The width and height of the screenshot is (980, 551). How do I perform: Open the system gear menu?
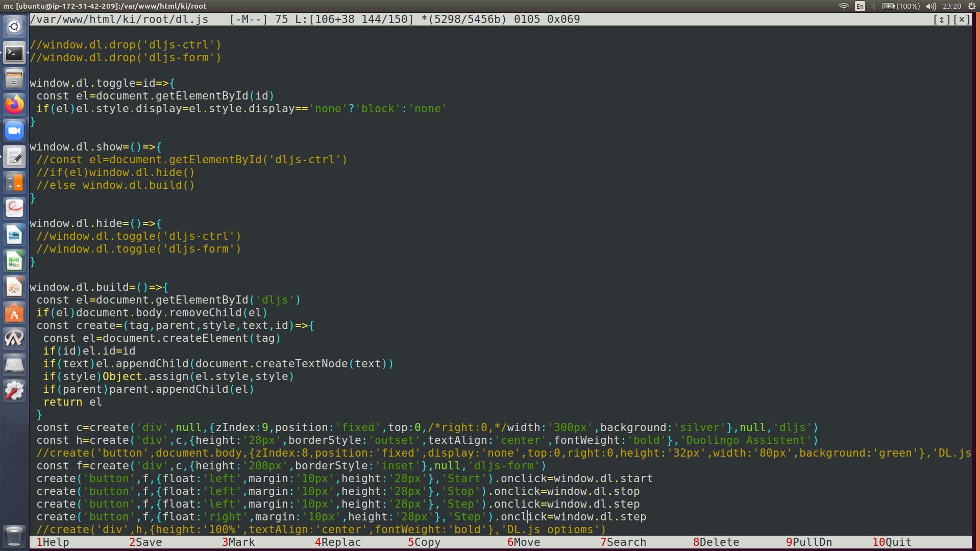point(971,6)
